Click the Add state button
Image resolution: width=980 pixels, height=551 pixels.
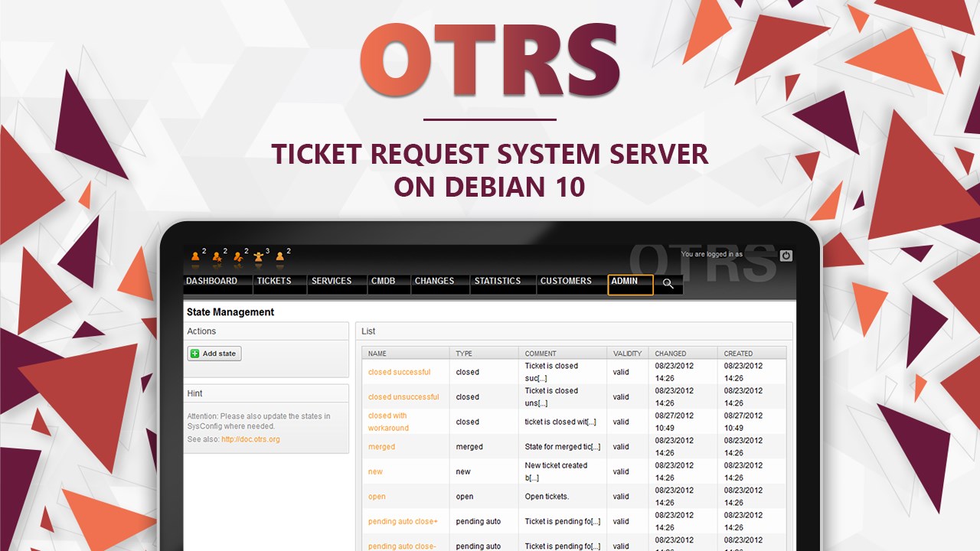pos(214,354)
